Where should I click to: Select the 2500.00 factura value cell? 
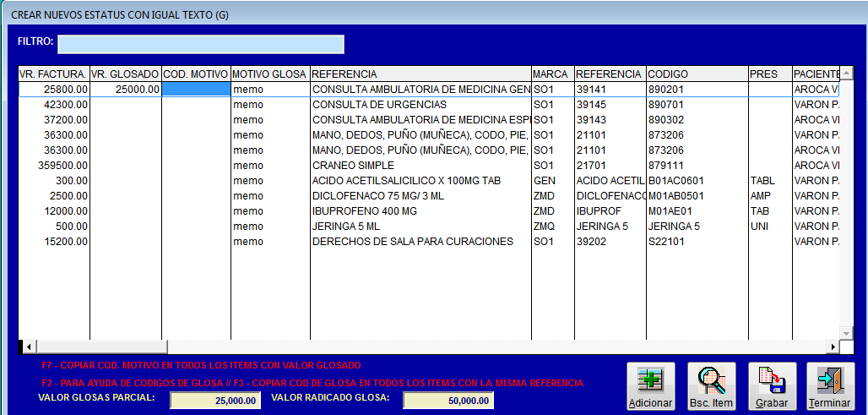pyautogui.click(x=54, y=196)
